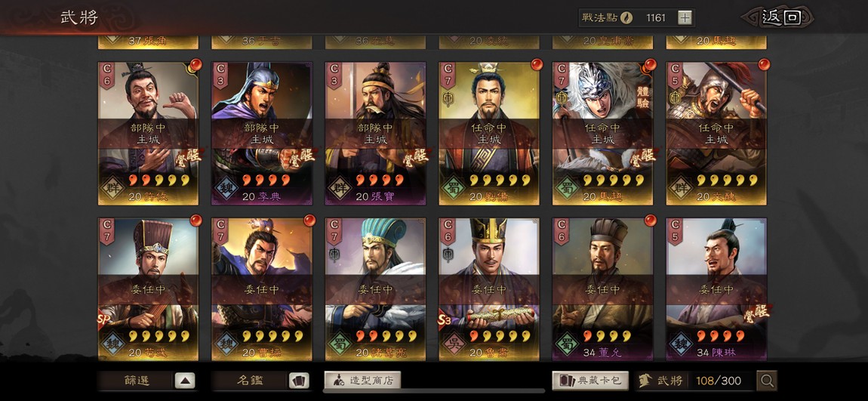Tap the 戰法點 coin icon
This screenshot has height=401, width=868.
pyautogui.click(x=626, y=17)
